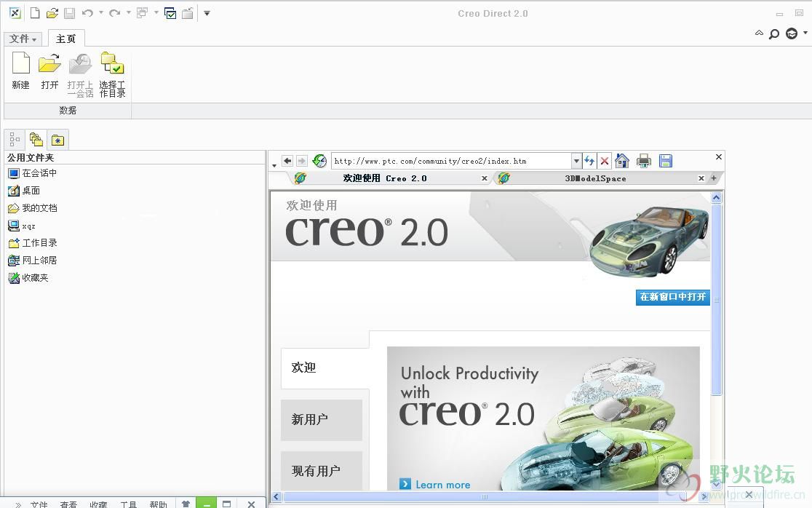Select the 欢迎 side tab on welcome page
Screen dimensions: 812x508
coord(325,368)
